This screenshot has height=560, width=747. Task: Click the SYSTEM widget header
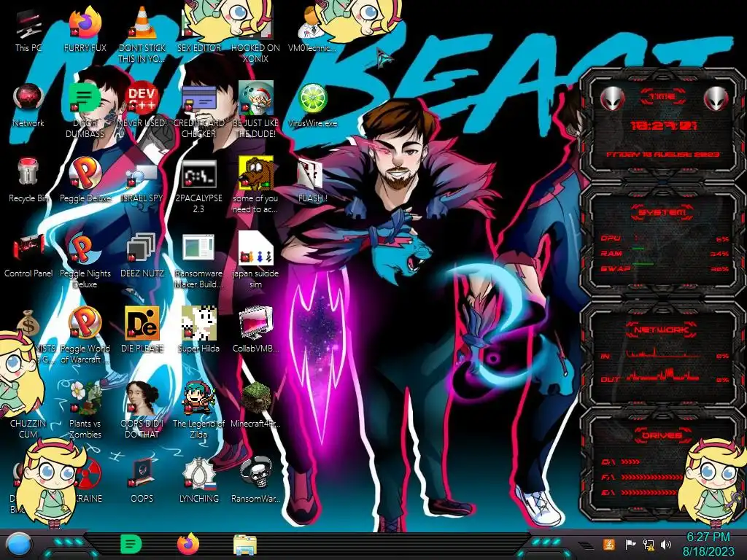[x=662, y=212]
